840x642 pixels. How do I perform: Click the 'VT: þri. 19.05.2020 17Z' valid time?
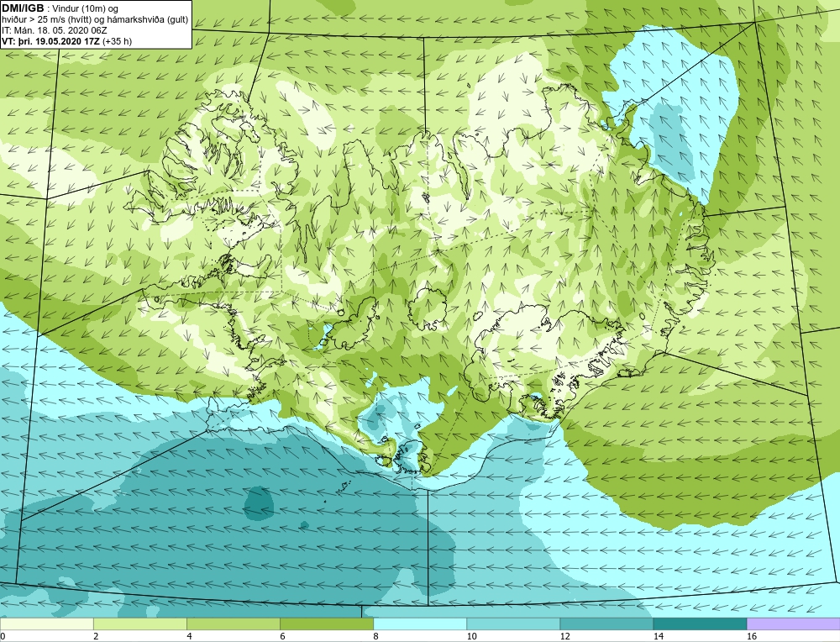[52, 41]
